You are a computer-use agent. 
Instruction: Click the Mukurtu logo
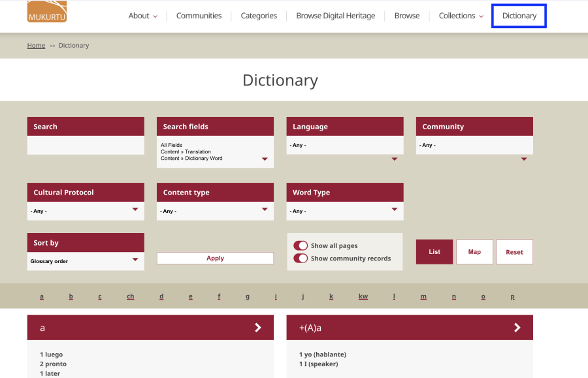[x=47, y=11]
